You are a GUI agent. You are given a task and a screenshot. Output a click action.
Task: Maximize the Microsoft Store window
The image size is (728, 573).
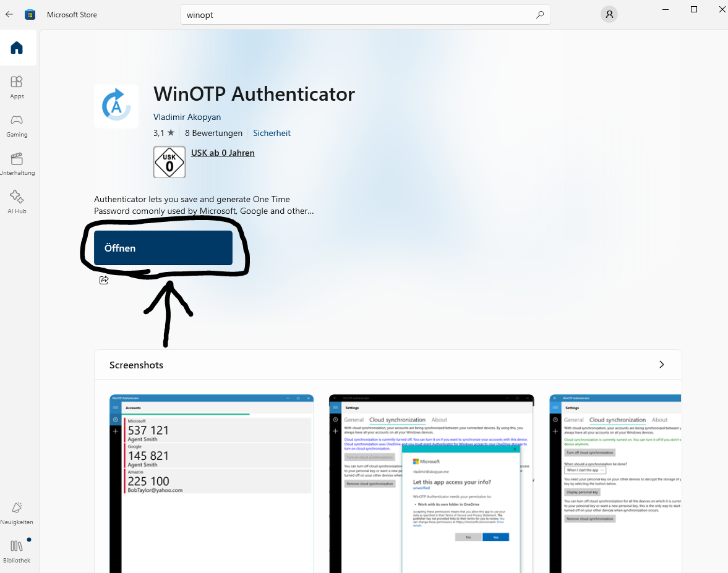(693, 9)
